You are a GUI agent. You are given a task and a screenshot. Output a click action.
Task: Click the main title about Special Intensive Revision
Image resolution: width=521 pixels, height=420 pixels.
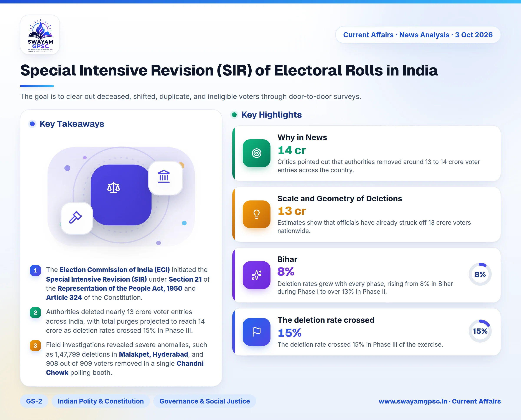[229, 71]
